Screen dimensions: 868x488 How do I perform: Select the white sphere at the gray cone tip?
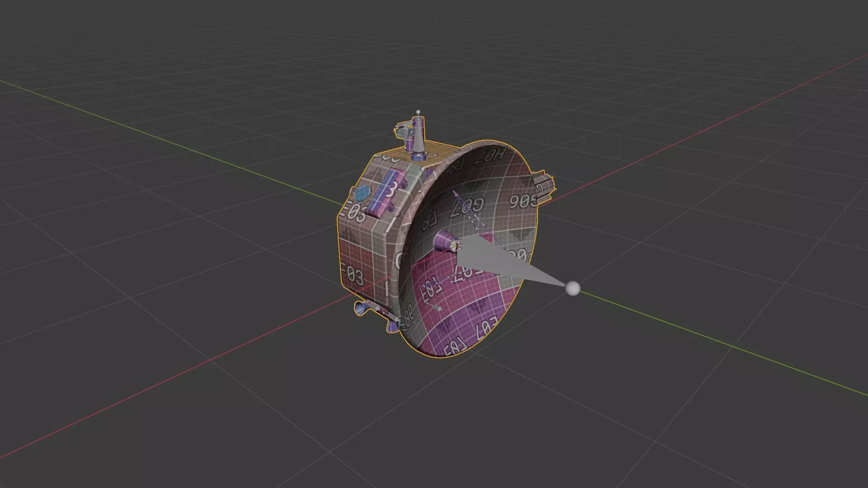click(573, 288)
